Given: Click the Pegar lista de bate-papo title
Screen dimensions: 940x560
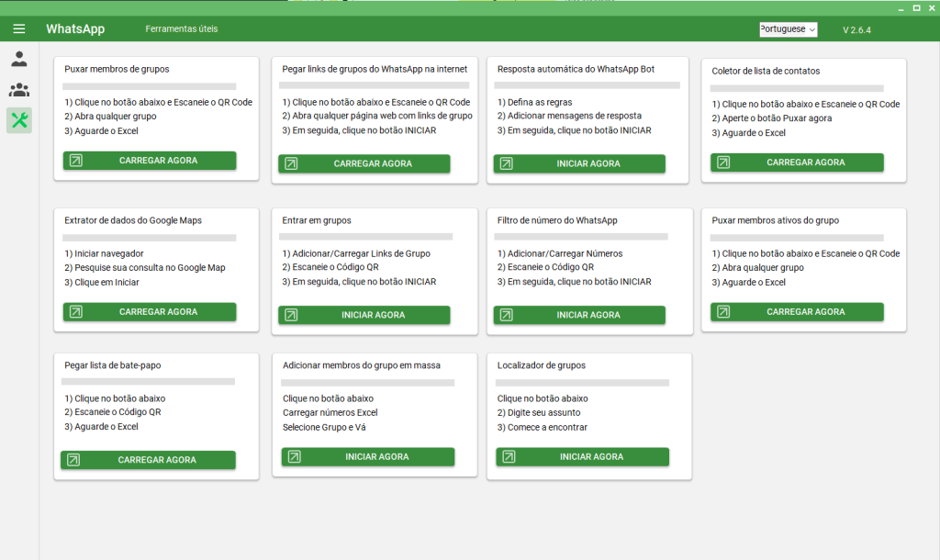Looking at the screenshot, I should coord(113,365).
